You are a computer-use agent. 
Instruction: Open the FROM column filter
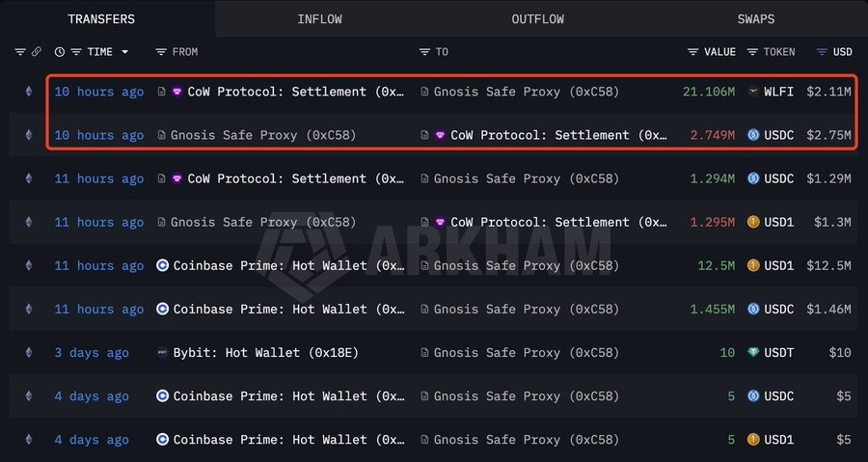(161, 52)
